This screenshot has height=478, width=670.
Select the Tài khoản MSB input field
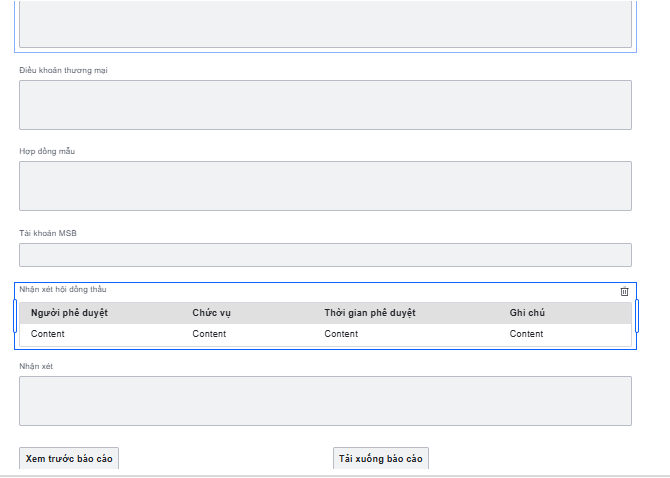pos(325,255)
